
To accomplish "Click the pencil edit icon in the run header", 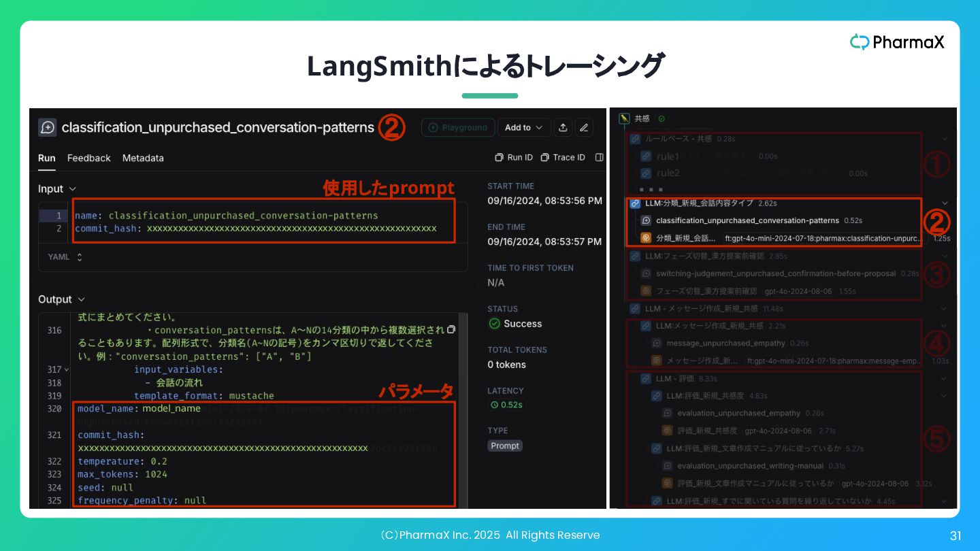I will pos(583,127).
